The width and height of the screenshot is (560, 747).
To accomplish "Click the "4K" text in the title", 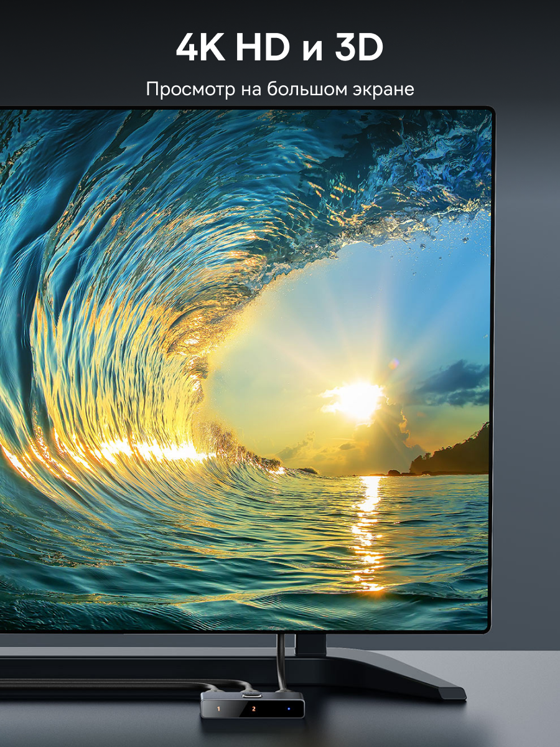I will 201,49.
